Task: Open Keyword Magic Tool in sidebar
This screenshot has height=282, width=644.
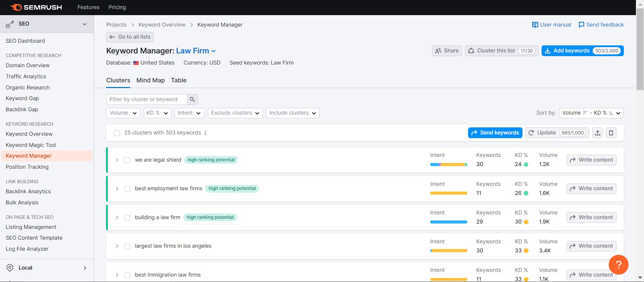Action: [31, 145]
